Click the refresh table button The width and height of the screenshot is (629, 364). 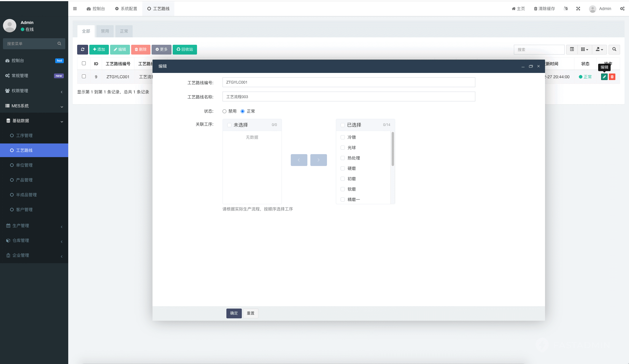click(x=82, y=50)
